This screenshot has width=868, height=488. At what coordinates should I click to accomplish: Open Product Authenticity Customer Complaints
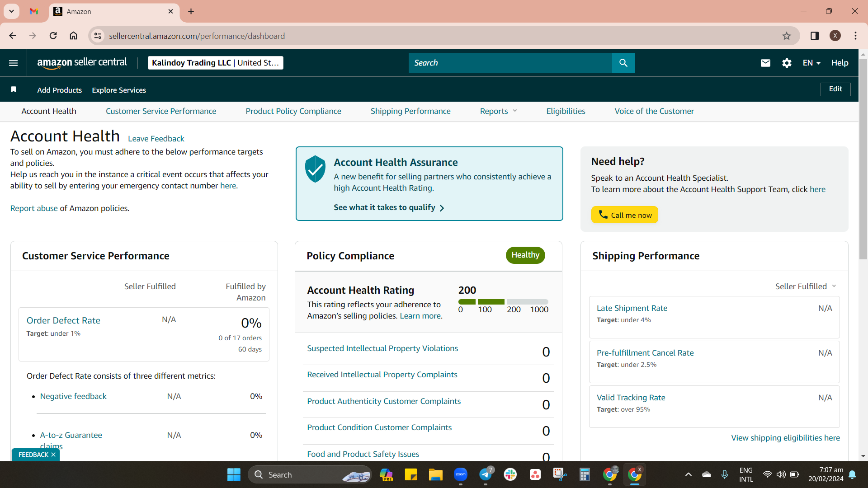coord(384,401)
